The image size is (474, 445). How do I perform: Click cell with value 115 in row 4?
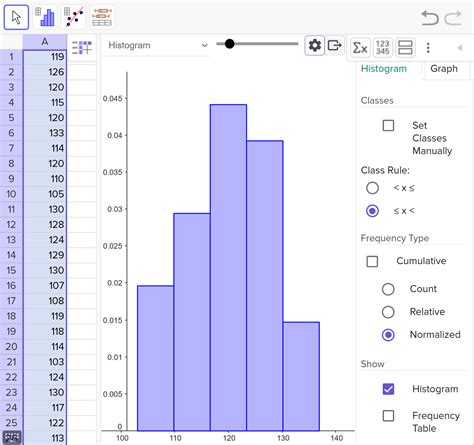coord(45,103)
